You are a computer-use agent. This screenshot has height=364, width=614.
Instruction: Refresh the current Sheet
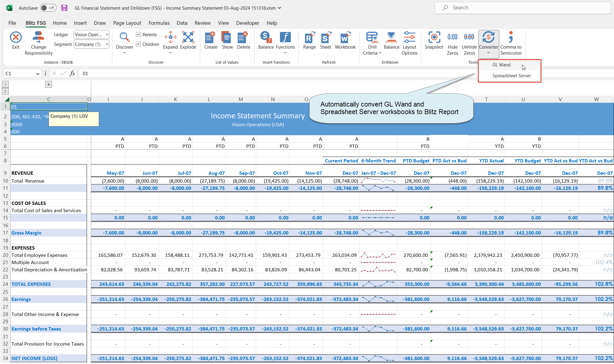tap(326, 40)
